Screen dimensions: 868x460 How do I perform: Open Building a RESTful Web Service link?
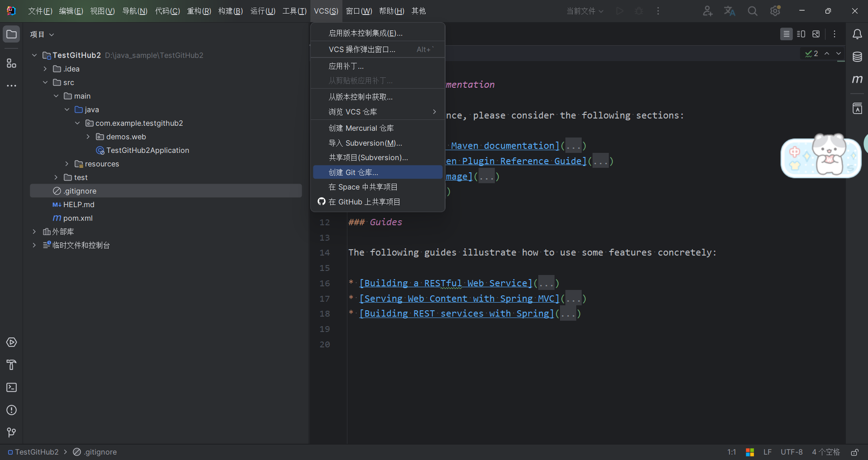point(446,283)
